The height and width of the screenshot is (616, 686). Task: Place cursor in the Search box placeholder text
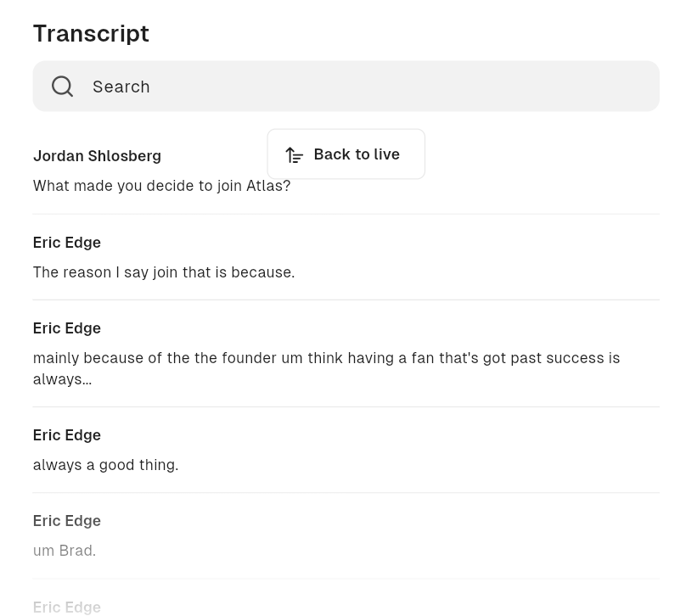click(x=121, y=86)
